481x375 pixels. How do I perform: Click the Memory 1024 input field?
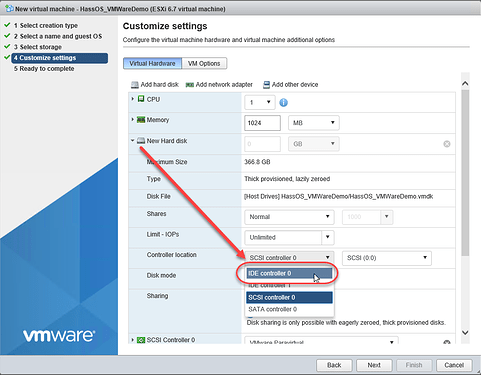[262, 123]
